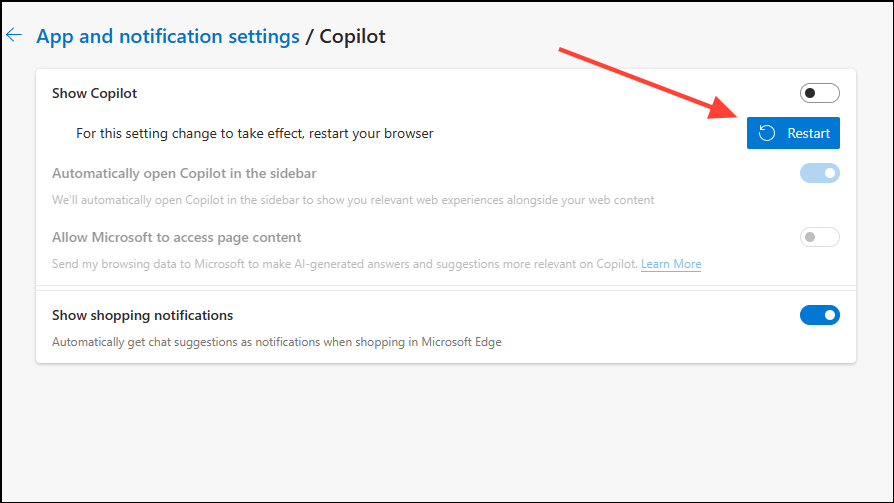Click the Copilot breadcrumb title
This screenshot has height=503, width=894.
352,36
